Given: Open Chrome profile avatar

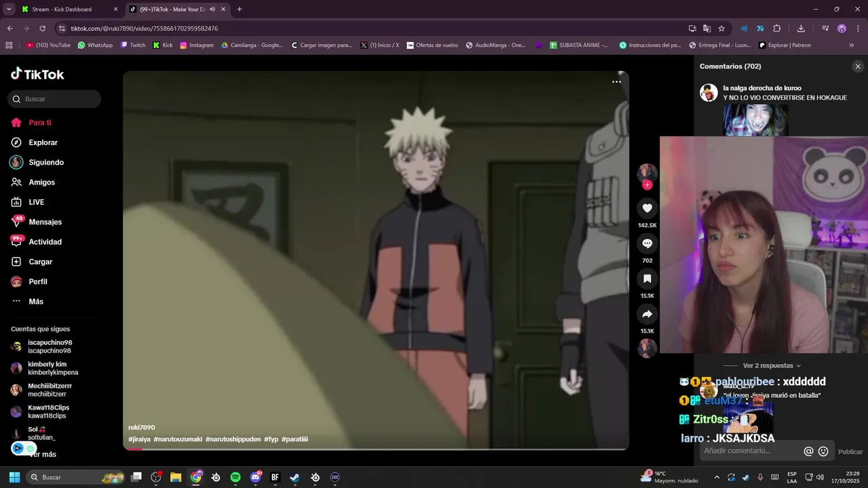Looking at the screenshot, I should click(842, 28).
